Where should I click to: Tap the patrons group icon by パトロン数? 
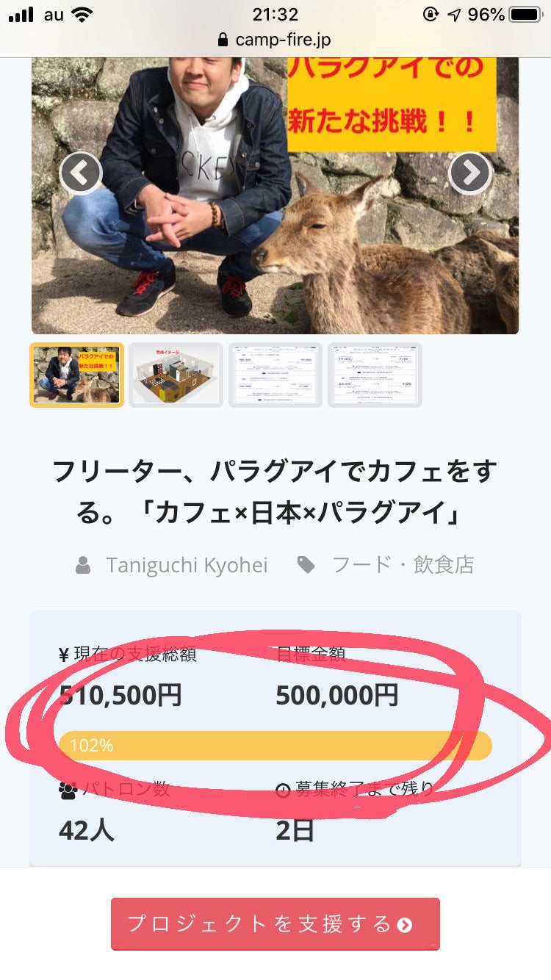click(68, 790)
